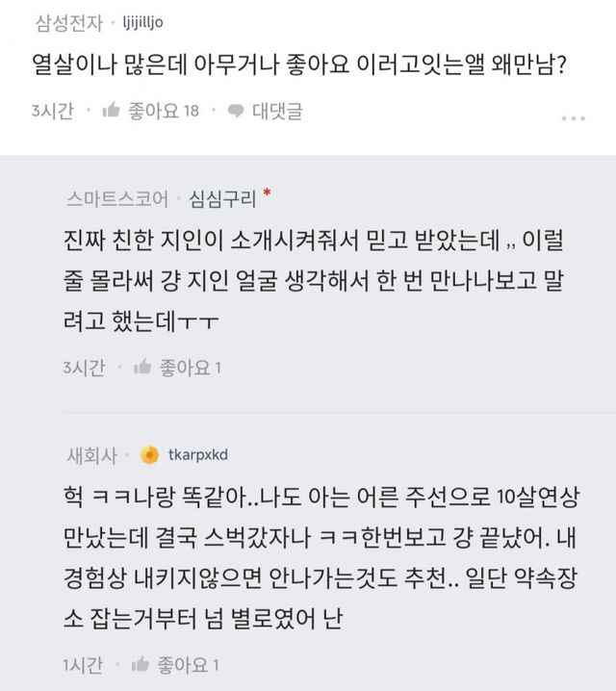
Task: Click the 좋아요 18 like count
Action: click(164, 112)
